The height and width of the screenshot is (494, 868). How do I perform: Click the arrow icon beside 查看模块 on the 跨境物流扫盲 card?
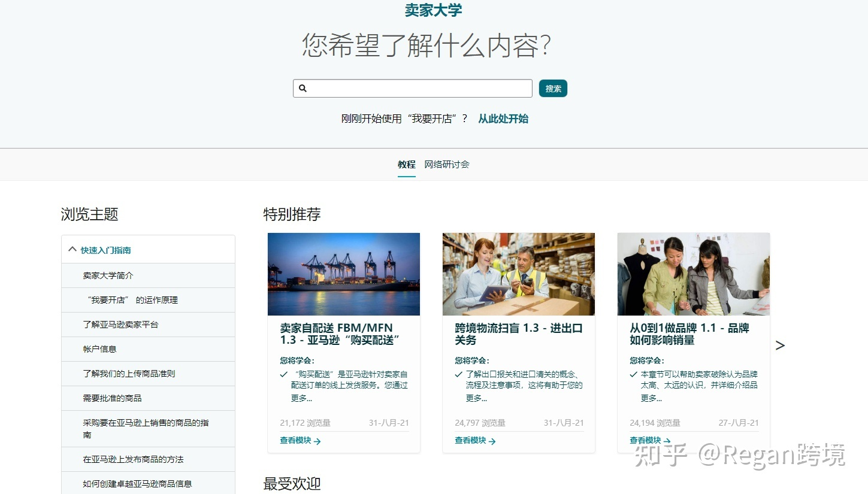(x=493, y=441)
